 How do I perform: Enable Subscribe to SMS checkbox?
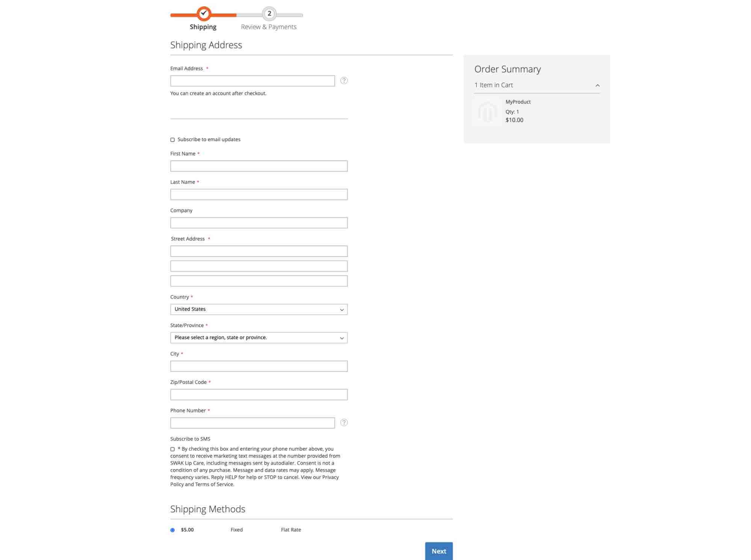(172, 449)
